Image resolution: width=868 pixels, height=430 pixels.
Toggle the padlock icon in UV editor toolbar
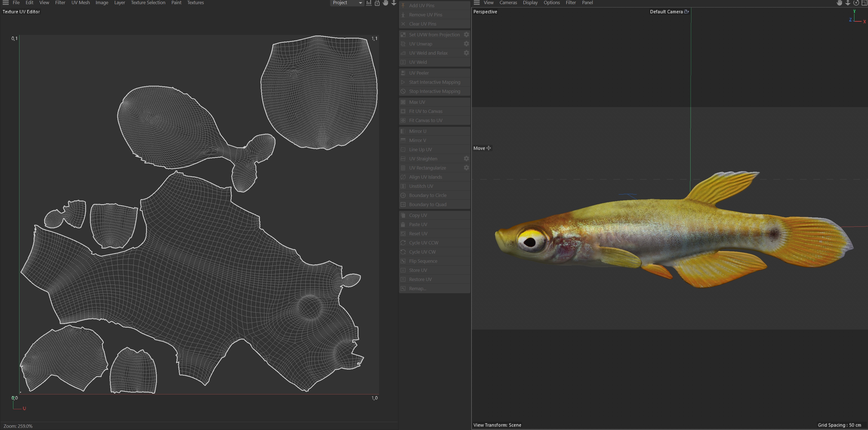click(377, 3)
